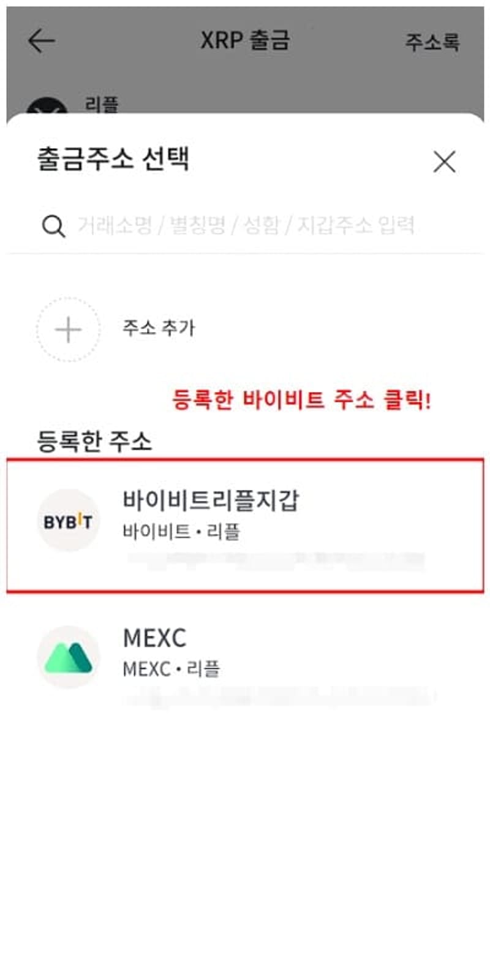Tap the blurred MEXC wallet address
This screenshot has width=490, height=980.
coord(279,696)
